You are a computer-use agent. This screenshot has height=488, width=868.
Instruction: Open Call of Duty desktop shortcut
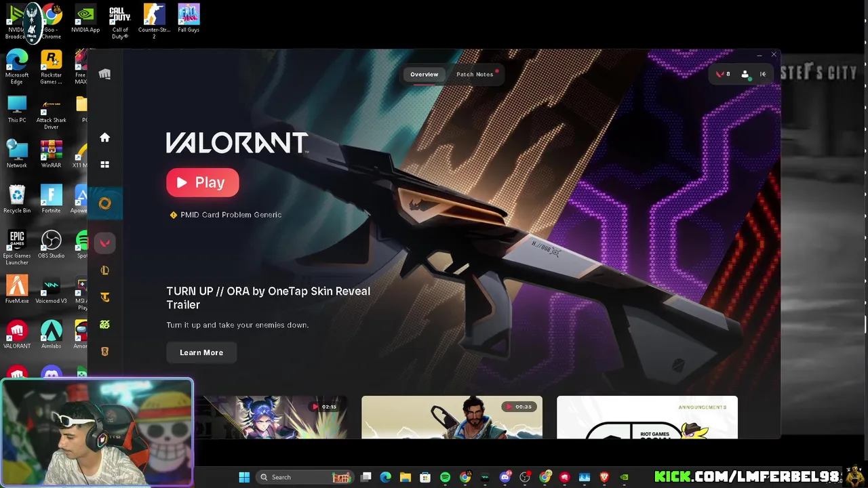point(120,22)
